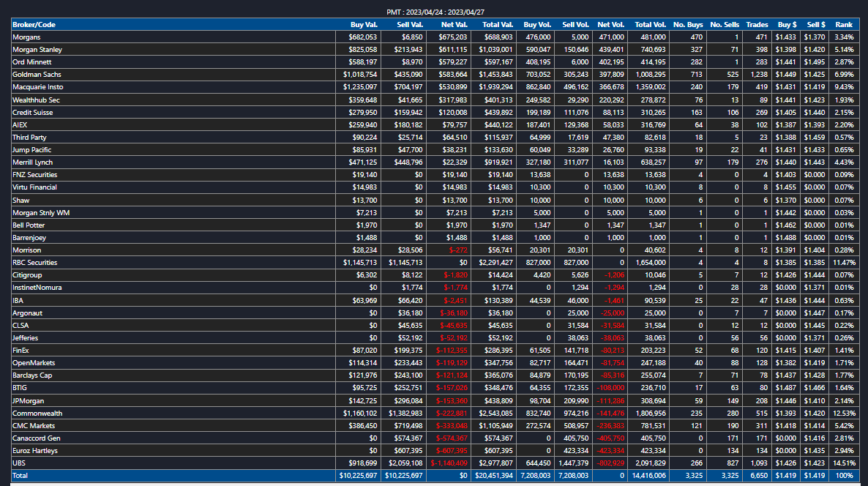Image resolution: width=868 pixels, height=486 pixels.
Task: Select UBS net value $-1,140,409
Action: click(449, 463)
